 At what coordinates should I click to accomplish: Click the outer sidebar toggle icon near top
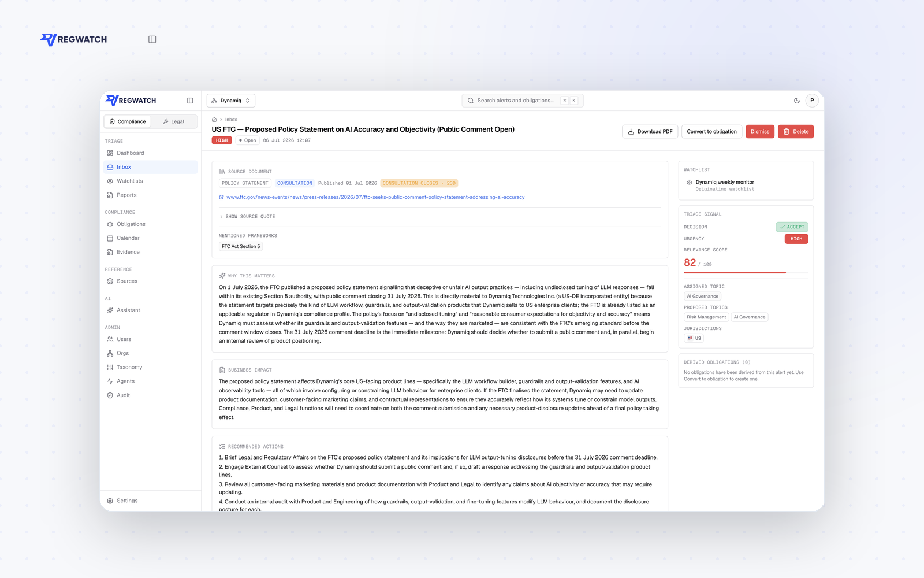(152, 39)
